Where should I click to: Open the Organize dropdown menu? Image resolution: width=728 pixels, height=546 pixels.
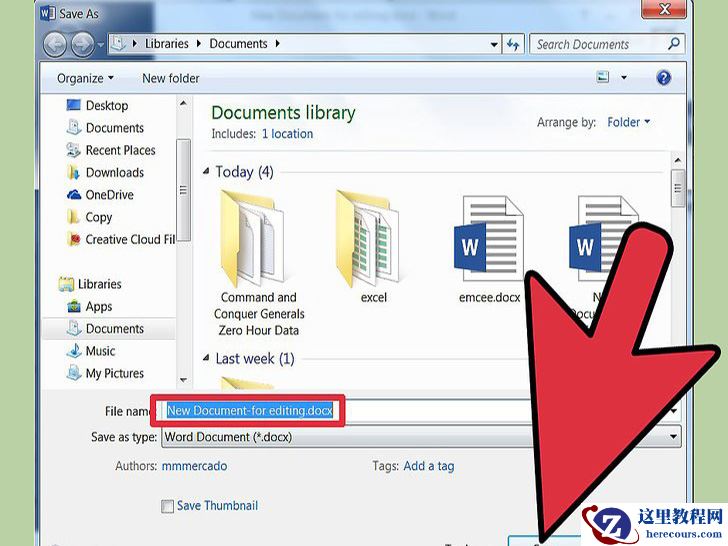point(85,78)
